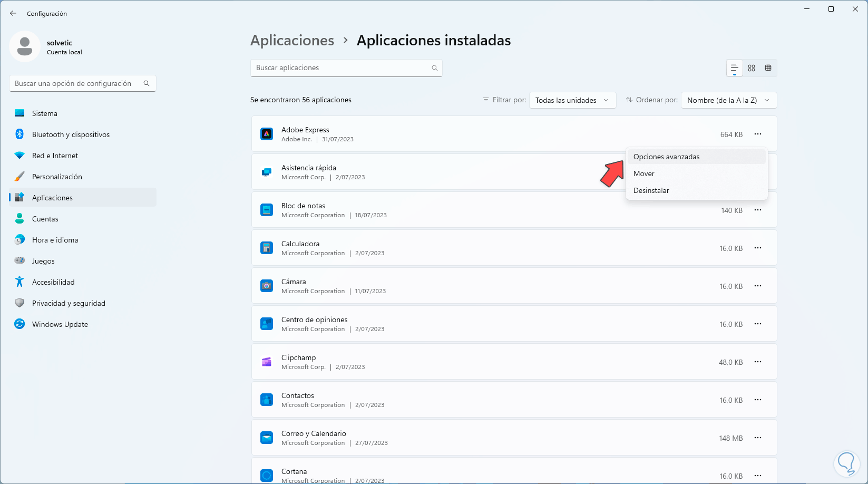Image resolution: width=868 pixels, height=484 pixels.
Task: Open the Juegos section
Action: [x=83, y=261]
